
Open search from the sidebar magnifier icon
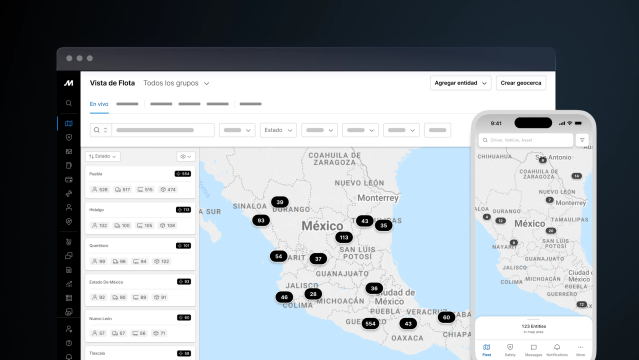click(69, 103)
